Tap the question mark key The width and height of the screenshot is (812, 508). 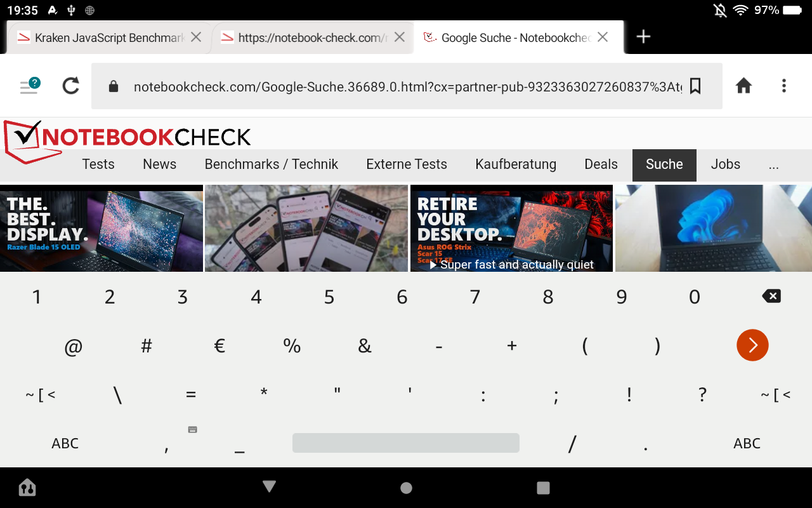702,394
